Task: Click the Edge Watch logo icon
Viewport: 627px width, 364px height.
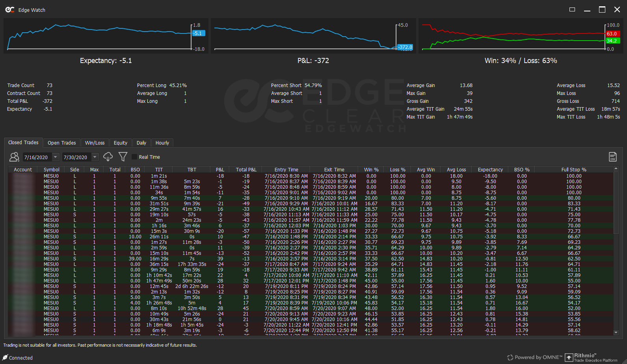Action: 10,10
